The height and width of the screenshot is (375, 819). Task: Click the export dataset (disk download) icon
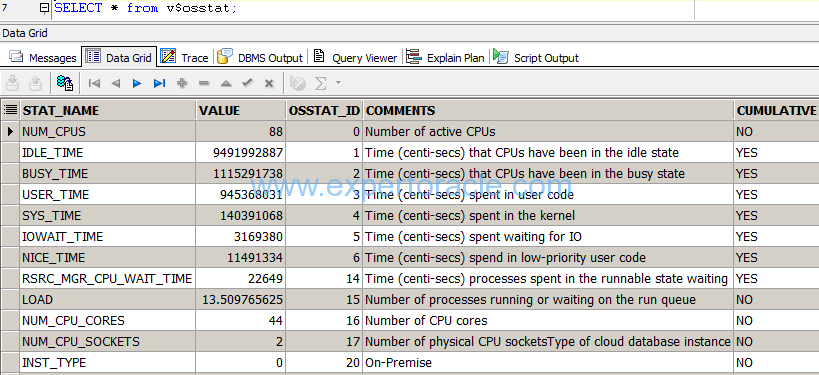click(x=13, y=83)
